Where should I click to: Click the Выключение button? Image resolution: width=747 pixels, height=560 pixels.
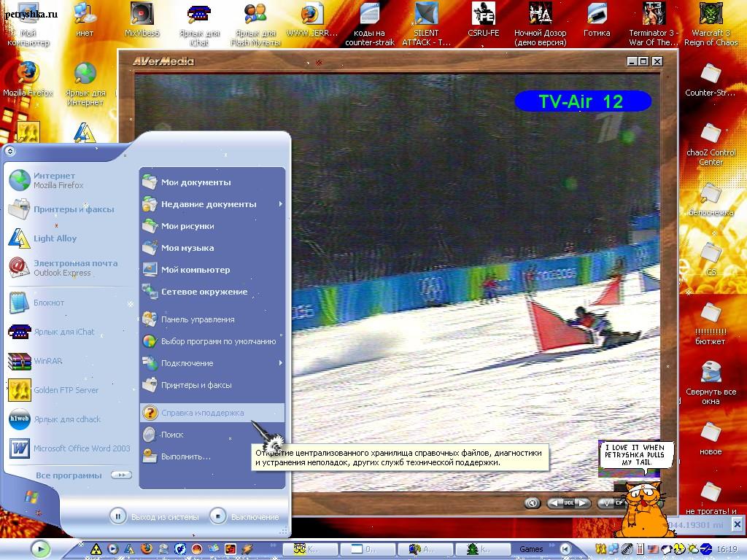[x=244, y=516]
